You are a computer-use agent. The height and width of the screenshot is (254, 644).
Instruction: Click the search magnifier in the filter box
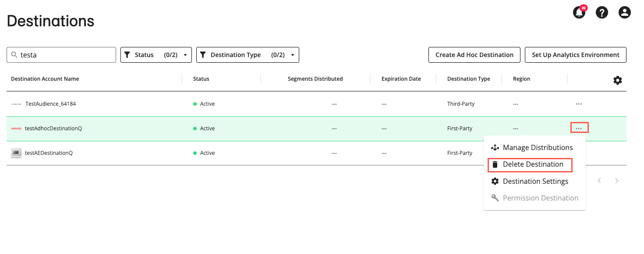pos(13,54)
